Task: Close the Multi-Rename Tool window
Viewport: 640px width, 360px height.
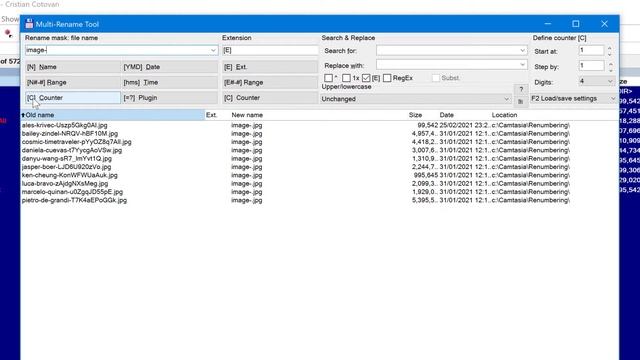Action: [x=604, y=24]
